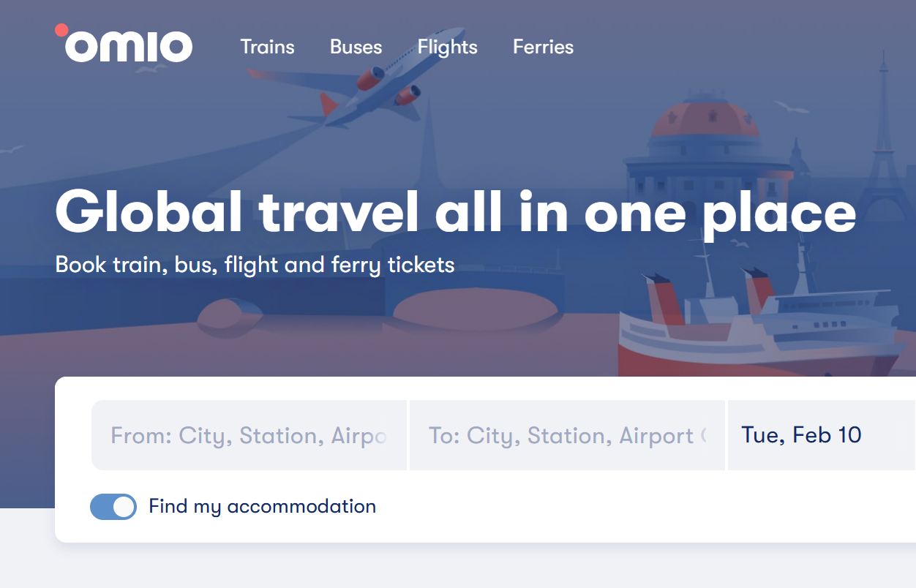
Task: Click the seagull near the domed building
Action: click(791, 108)
